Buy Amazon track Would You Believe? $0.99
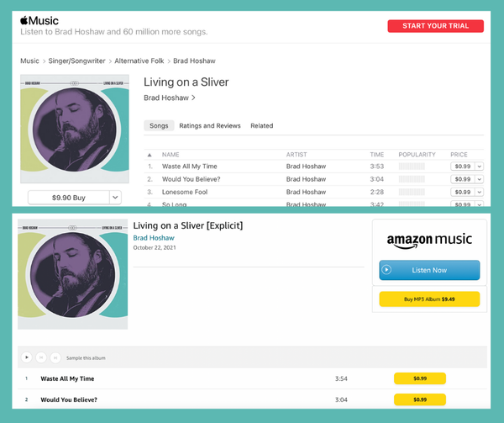This screenshot has width=504, height=423. [420, 399]
